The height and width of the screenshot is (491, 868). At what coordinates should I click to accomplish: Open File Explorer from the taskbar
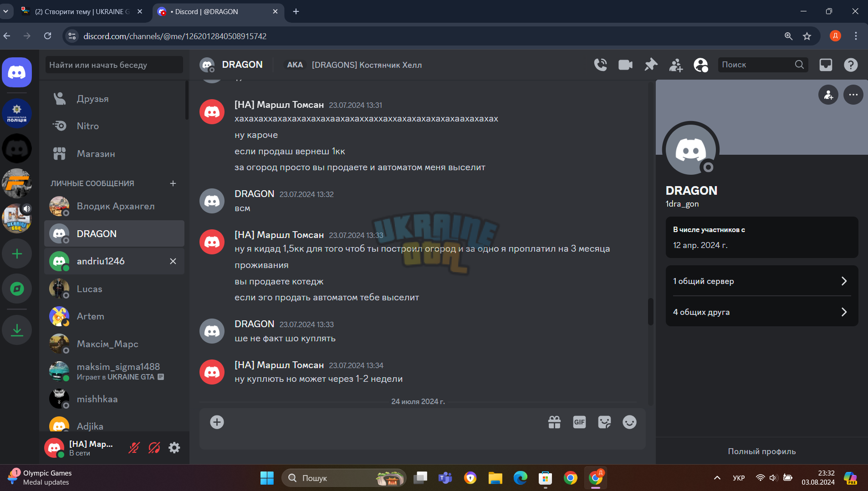(x=495, y=478)
